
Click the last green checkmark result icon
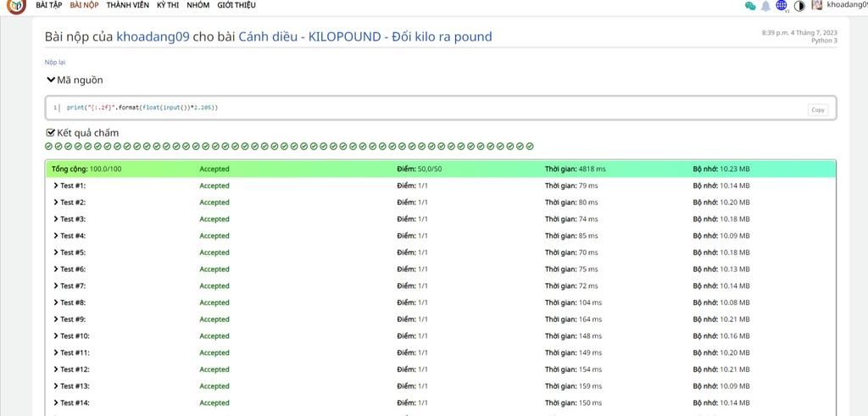(530, 147)
